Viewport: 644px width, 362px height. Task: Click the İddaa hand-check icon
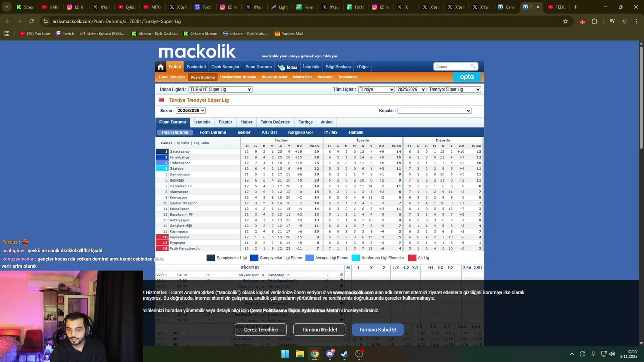point(281,67)
